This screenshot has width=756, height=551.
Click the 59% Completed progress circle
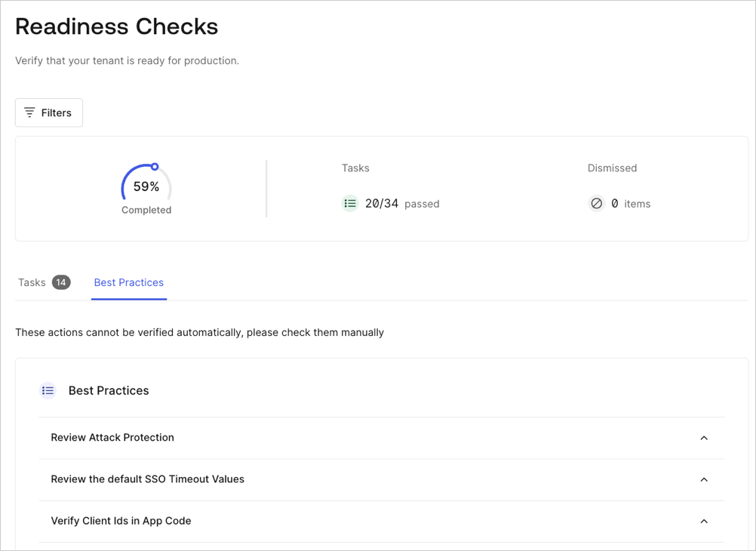(146, 186)
